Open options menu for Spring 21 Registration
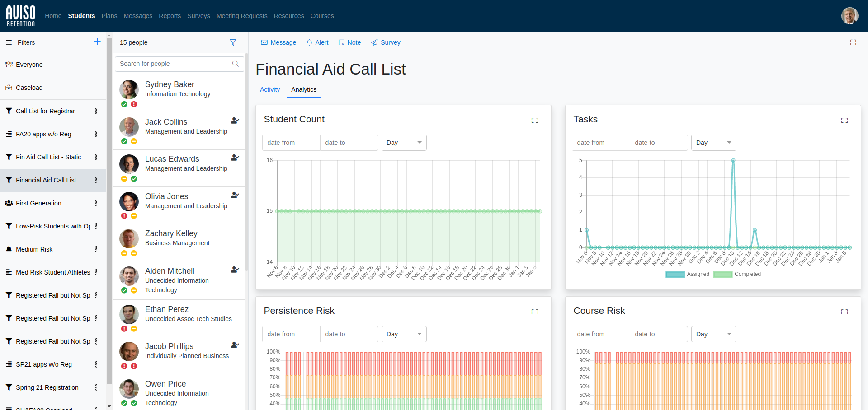Viewport: 868px width, 410px height. [96, 387]
